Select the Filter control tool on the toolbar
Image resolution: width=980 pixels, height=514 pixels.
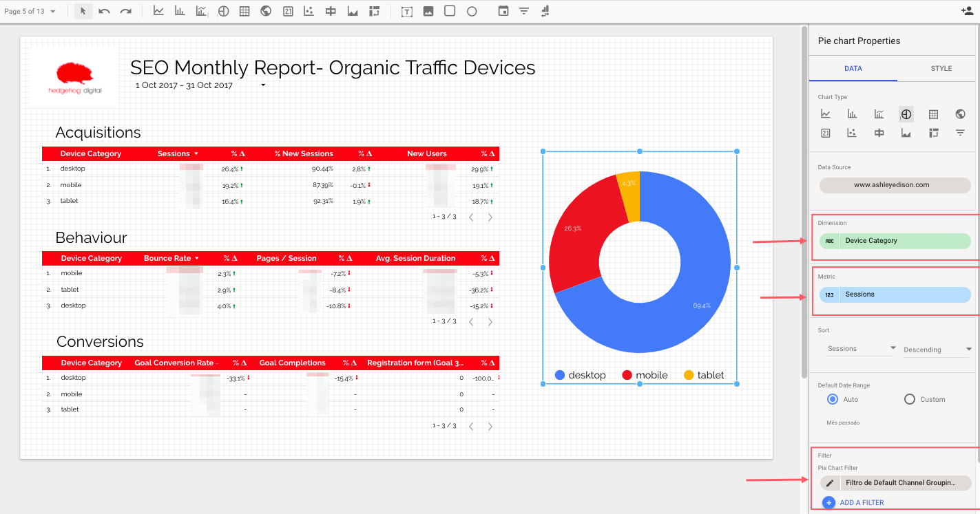(525, 11)
